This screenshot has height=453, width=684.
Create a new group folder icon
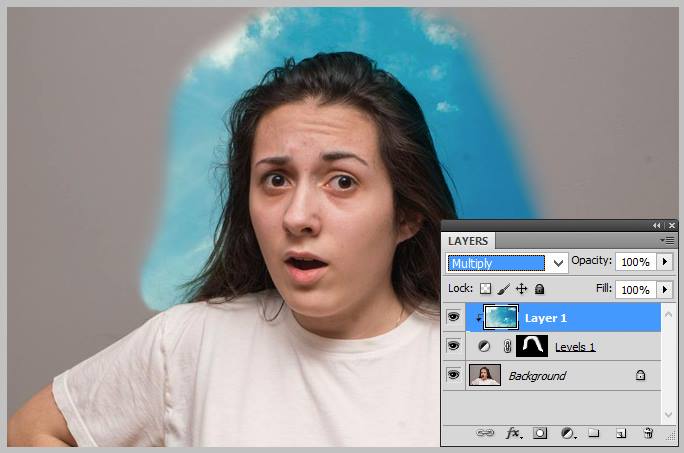coord(593,433)
